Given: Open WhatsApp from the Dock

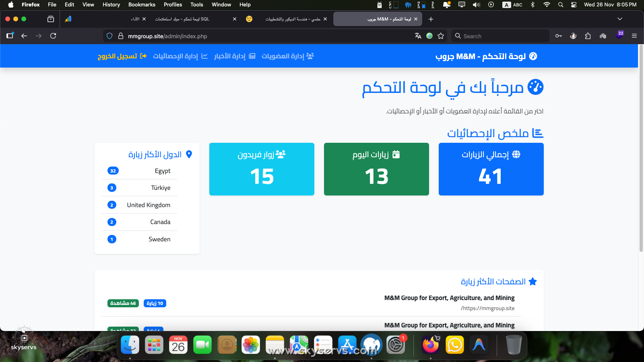Looking at the screenshot, I should point(454,345).
